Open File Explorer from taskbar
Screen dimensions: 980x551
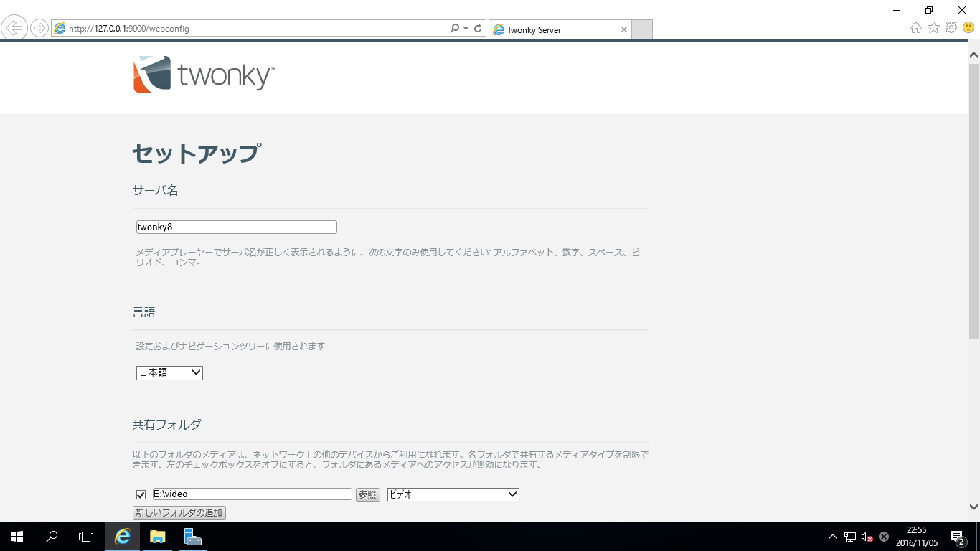click(158, 537)
